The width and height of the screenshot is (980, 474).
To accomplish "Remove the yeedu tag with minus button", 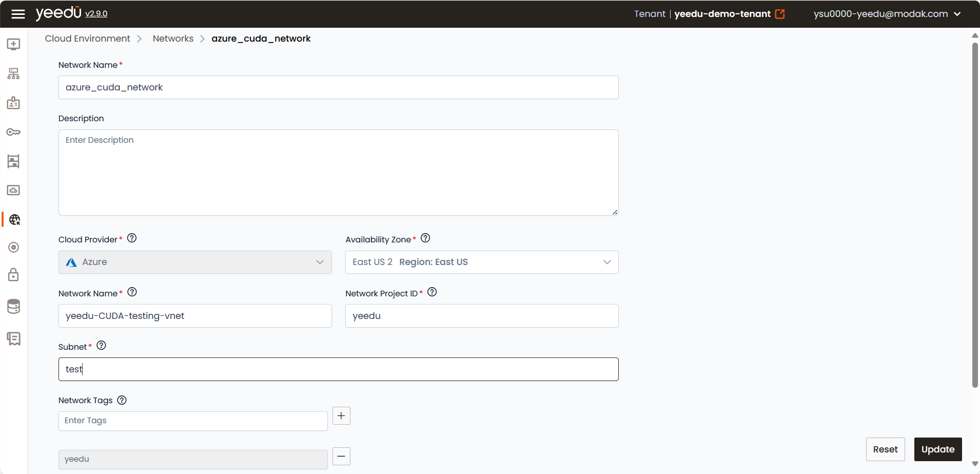I will click(x=341, y=456).
